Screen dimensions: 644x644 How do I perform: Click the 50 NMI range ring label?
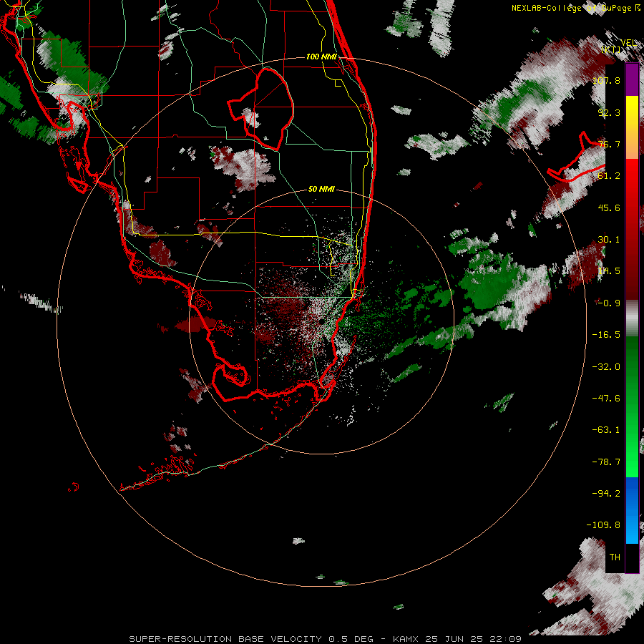coord(321,190)
